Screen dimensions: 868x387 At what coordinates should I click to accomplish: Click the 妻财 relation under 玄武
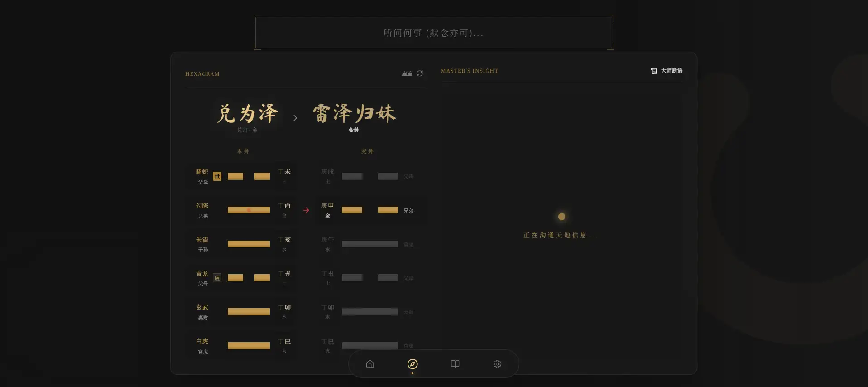pyautogui.click(x=203, y=318)
